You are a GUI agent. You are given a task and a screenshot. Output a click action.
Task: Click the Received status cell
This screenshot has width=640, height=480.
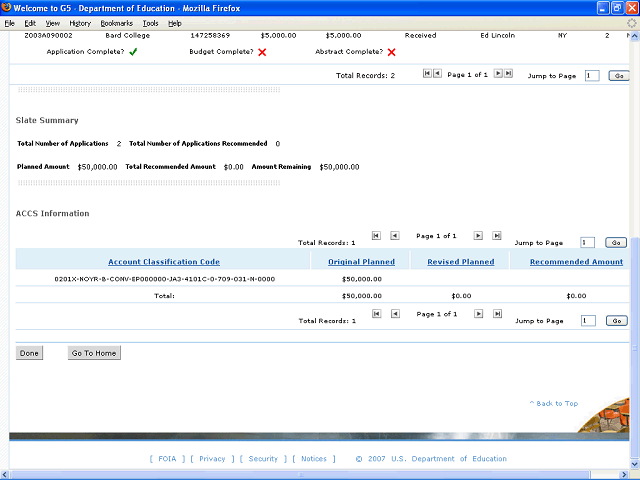[x=420, y=36]
